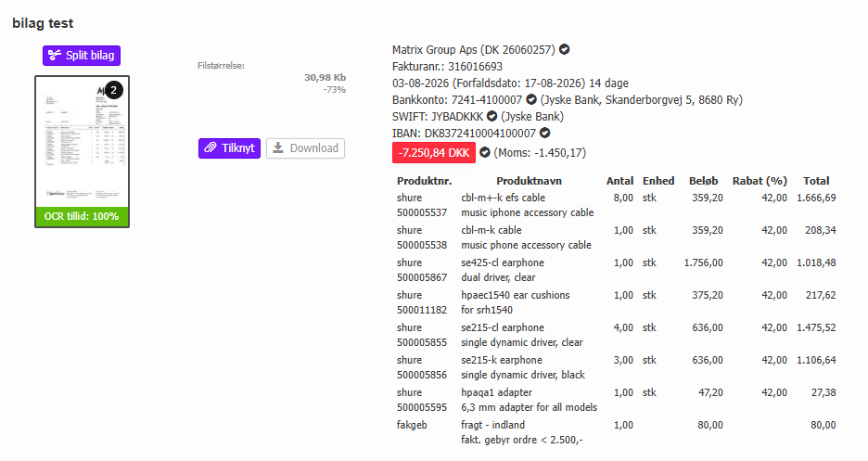The width and height of the screenshot is (868, 461).
Task: Click verified badge after the IBAN number
Action: tap(544, 133)
